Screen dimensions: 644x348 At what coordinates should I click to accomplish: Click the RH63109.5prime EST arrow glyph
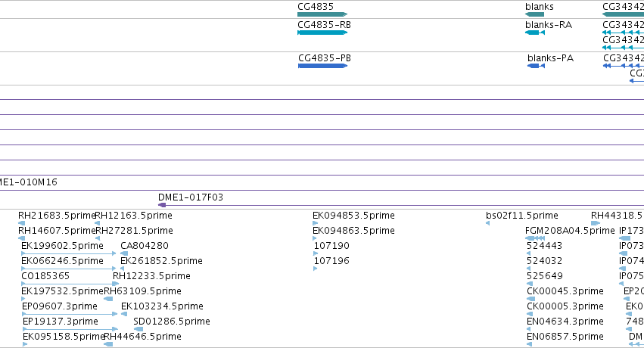click(x=108, y=299)
